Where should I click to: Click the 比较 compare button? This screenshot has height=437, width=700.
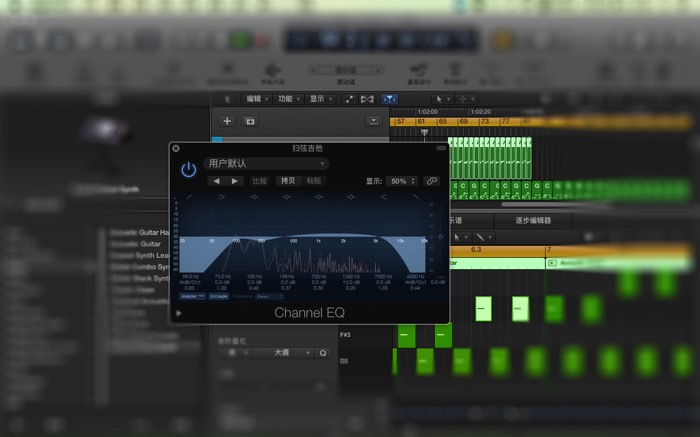point(260,181)
